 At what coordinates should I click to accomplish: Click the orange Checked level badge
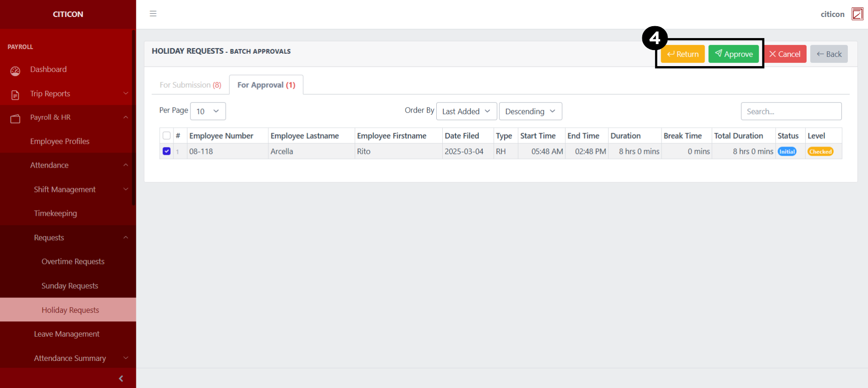(820, 152)
